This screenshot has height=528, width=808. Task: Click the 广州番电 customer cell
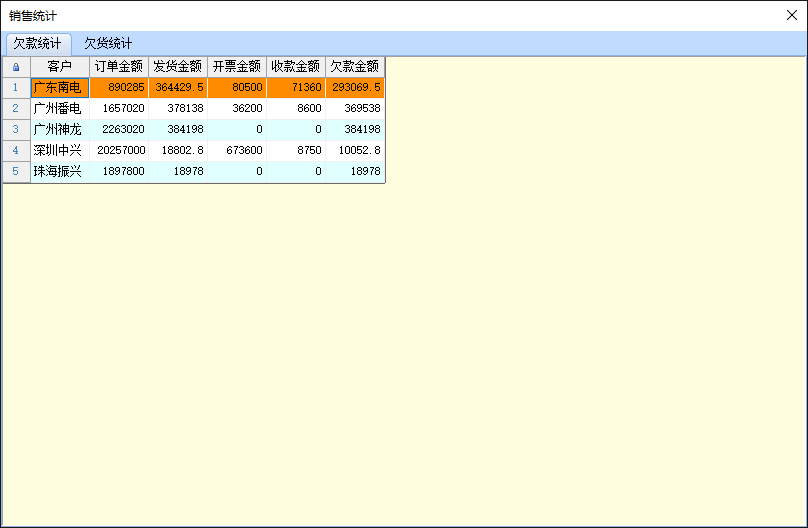60,109
